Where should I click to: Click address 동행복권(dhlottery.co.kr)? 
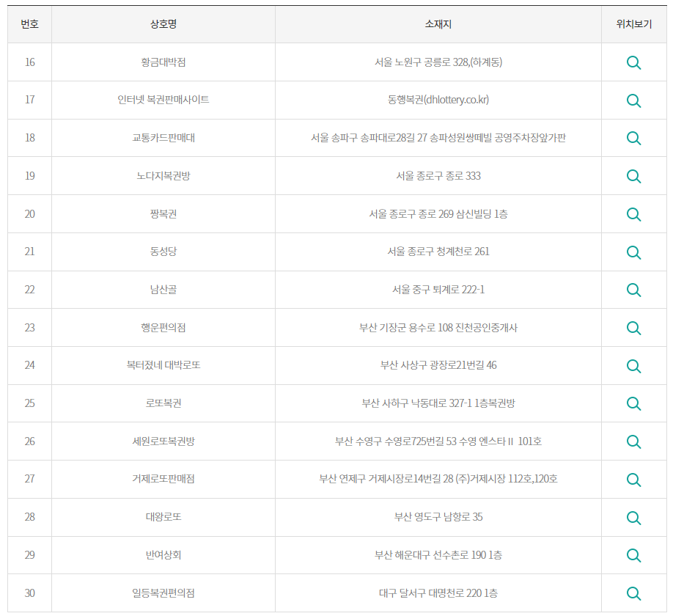point(438,100)
